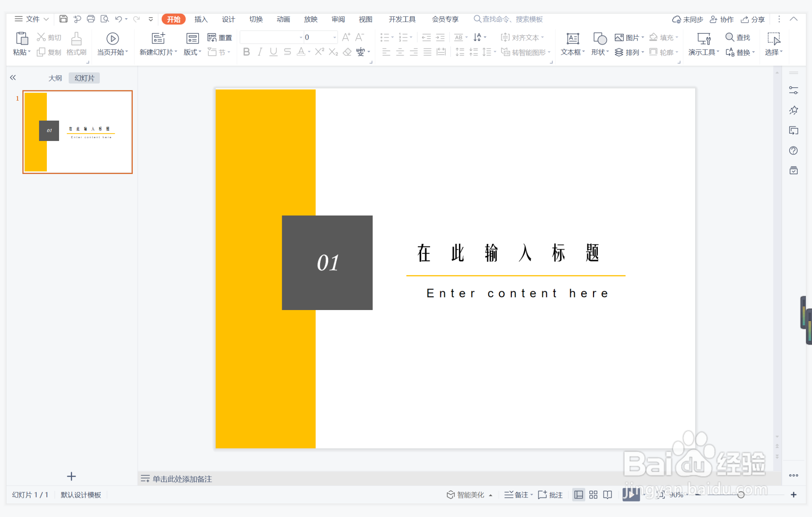Click the Print icon
This screenshot has width=812, height=517.
click(91, 19)
